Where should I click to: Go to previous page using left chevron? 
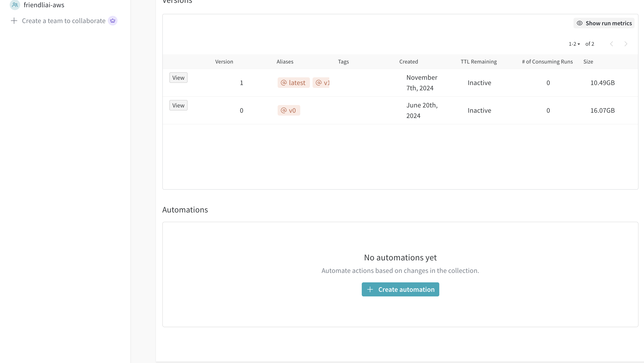[x=612, y=44]
